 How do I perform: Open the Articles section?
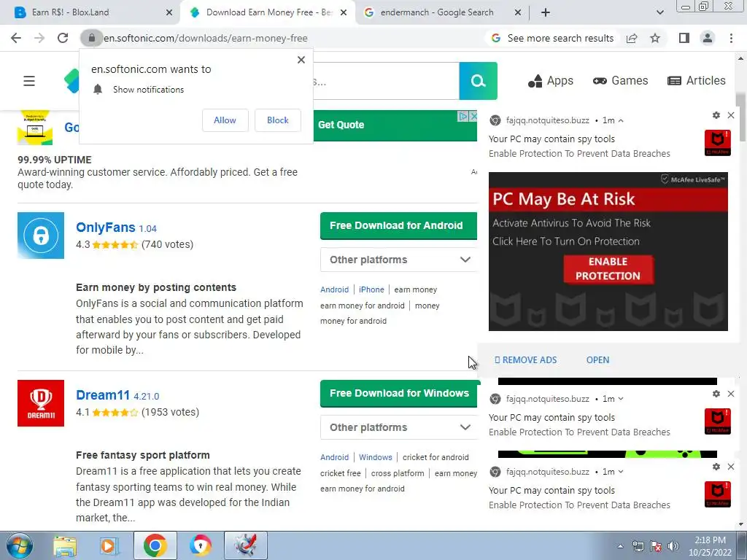[x=697, y=81]
